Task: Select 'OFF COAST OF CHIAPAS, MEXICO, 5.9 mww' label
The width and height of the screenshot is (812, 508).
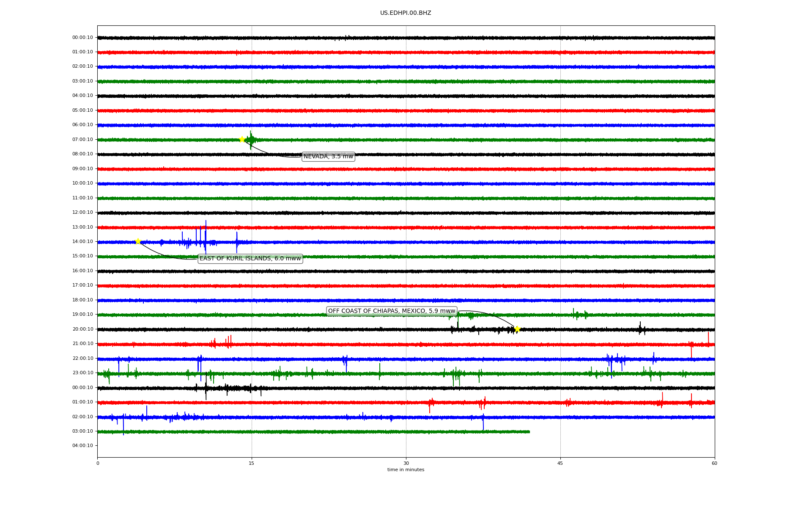Action: tap(392, 311)
